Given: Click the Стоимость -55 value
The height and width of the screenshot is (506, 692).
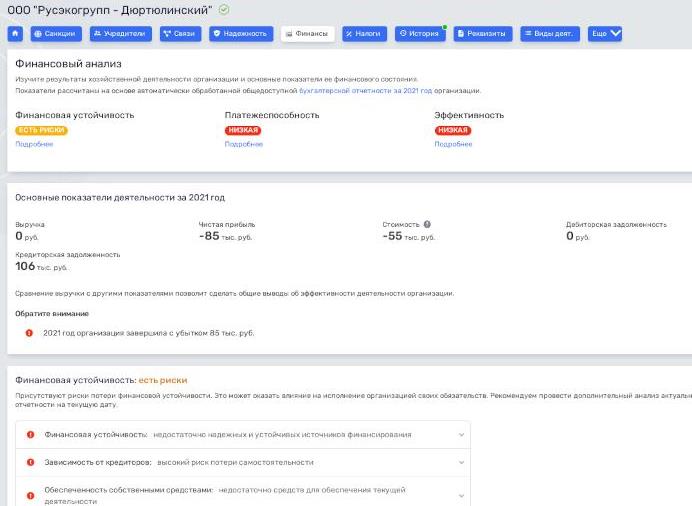Looking at the screenshot, I should (409, 236).
